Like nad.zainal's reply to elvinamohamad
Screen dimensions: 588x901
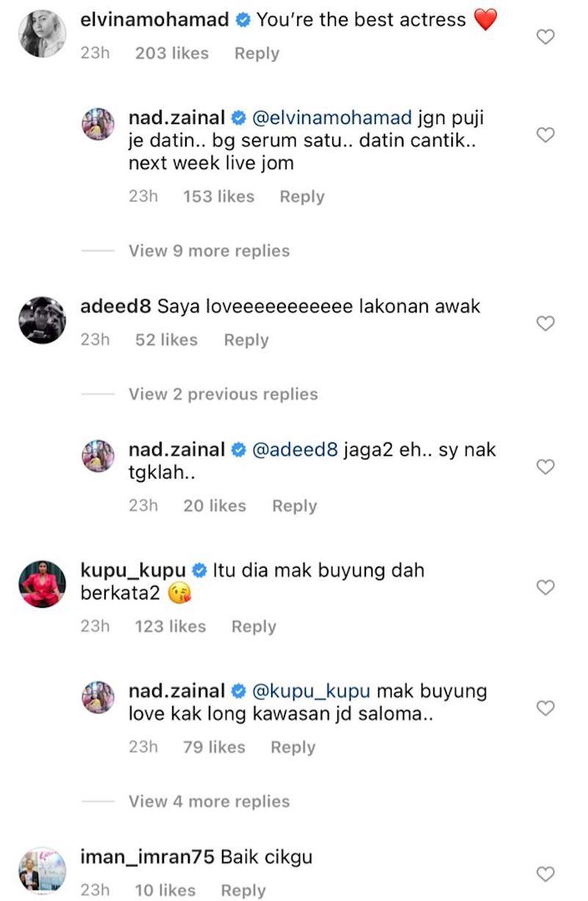(545, 134)
